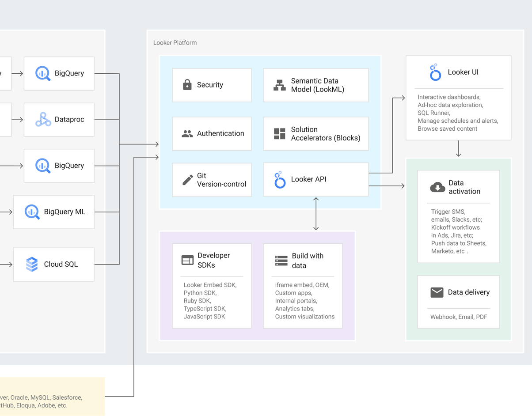The height and width of the screenshot is (416, 532).
Task: Select the Looker API label
Action: coord(308,179)
